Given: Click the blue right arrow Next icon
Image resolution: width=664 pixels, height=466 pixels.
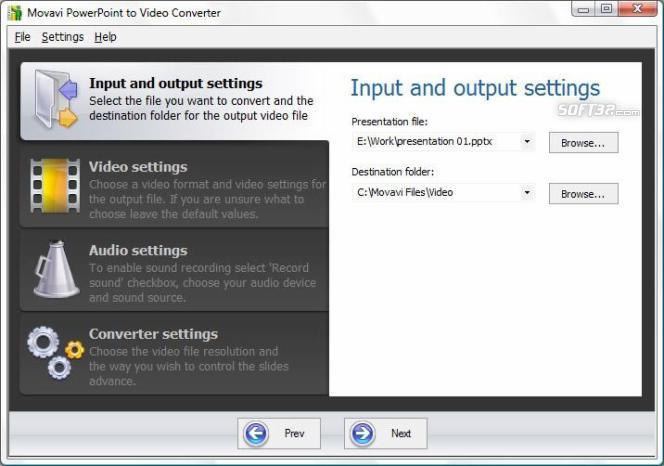Looking at the screenshot, I should [363, 433].
